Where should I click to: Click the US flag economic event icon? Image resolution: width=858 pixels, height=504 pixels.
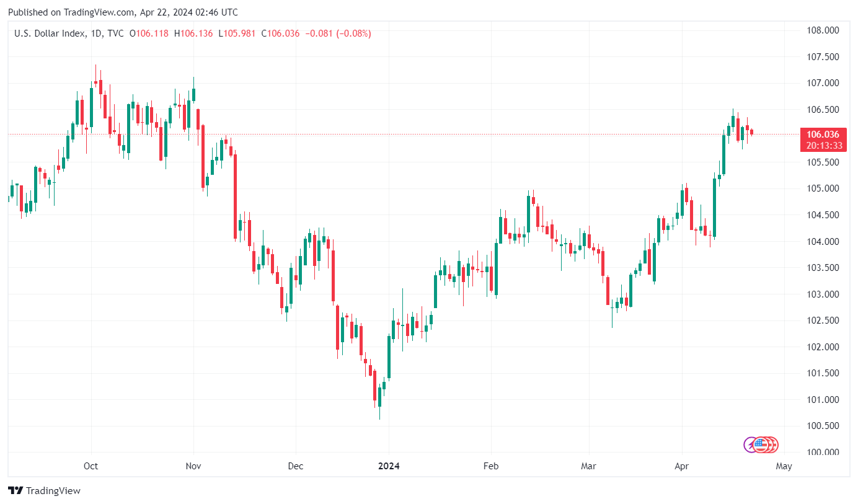click(x=760, y=444)
